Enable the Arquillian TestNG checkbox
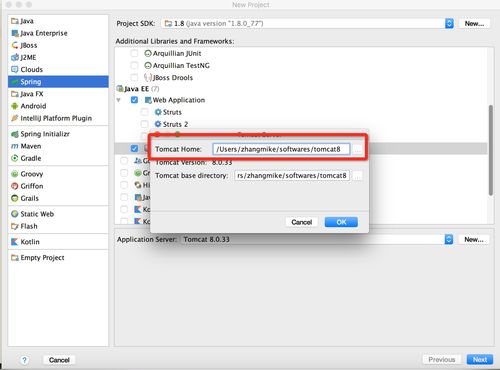Image resolution: width=500 pixels, height=370 pixels. 134,65
